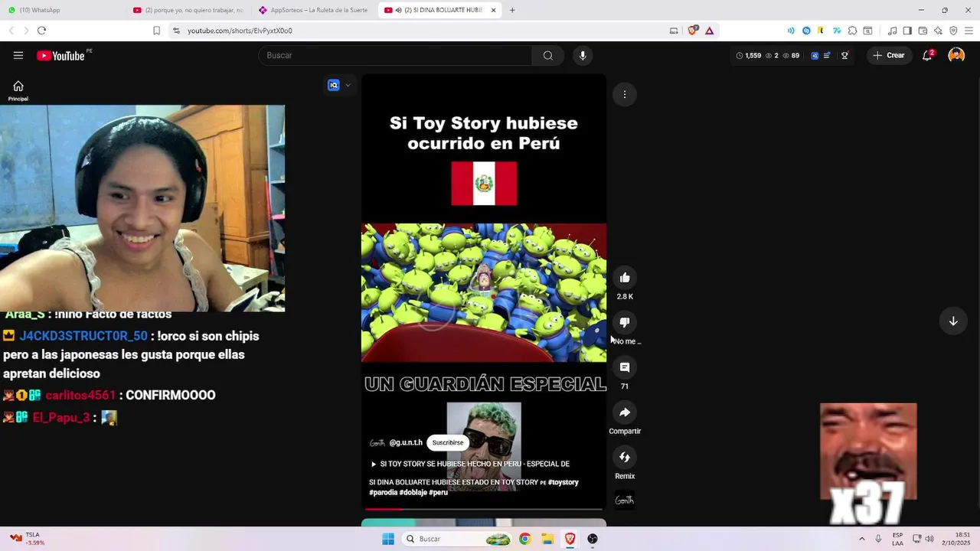Image resolution: width=980 pixels, height=551 pixels.
Task: Start voice search with the microphone
Action: (x=583, y=55)
